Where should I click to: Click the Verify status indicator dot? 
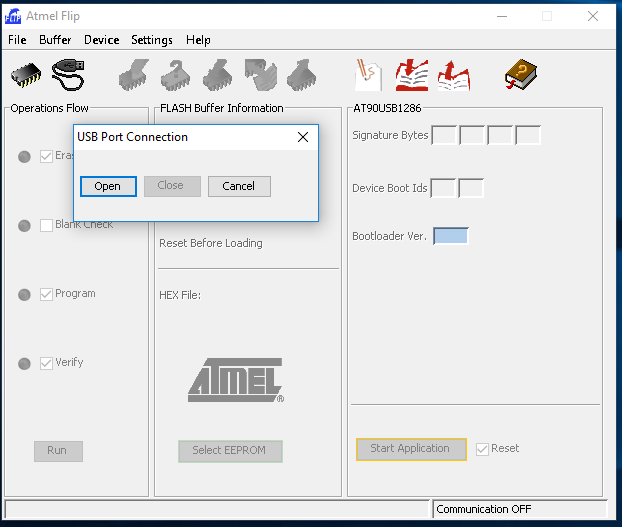point(24,364)
